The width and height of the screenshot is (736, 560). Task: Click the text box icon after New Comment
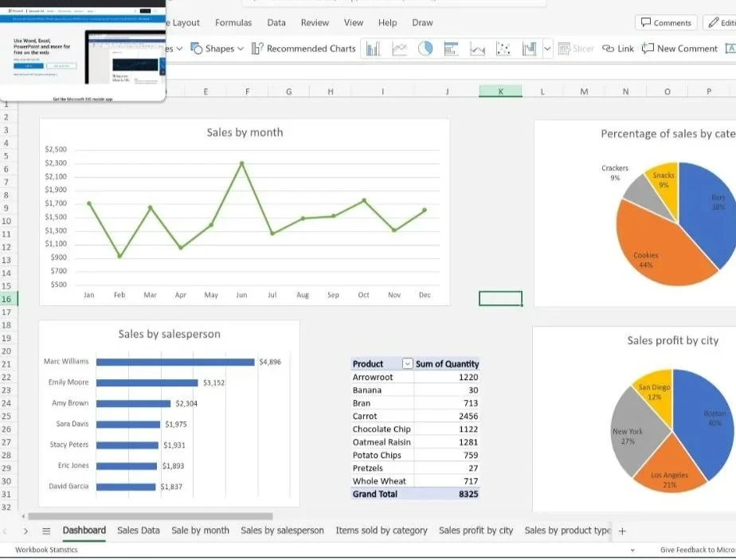coord(730,49)
